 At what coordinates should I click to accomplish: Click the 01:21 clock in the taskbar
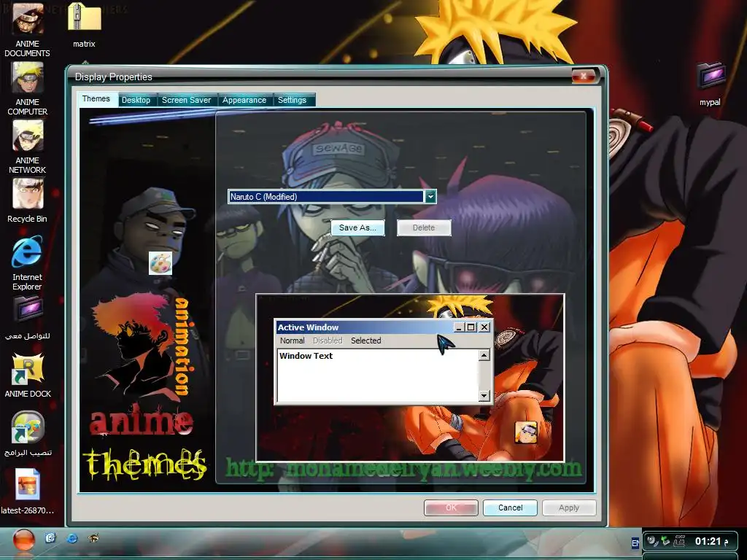tap(708, 541)
